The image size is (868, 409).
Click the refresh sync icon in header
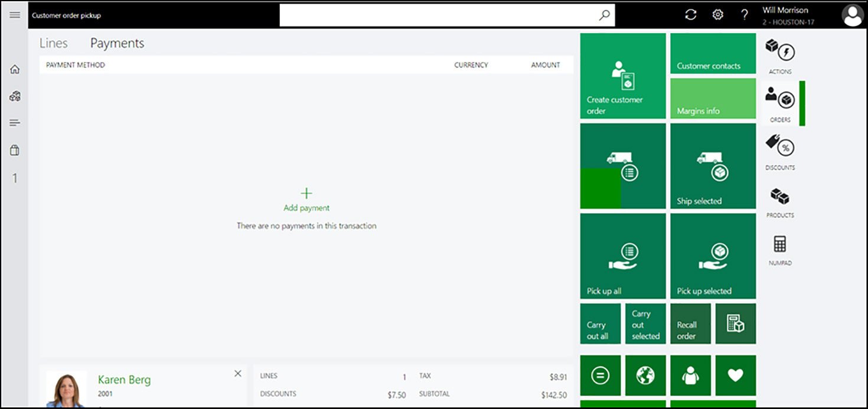point(690,15)
